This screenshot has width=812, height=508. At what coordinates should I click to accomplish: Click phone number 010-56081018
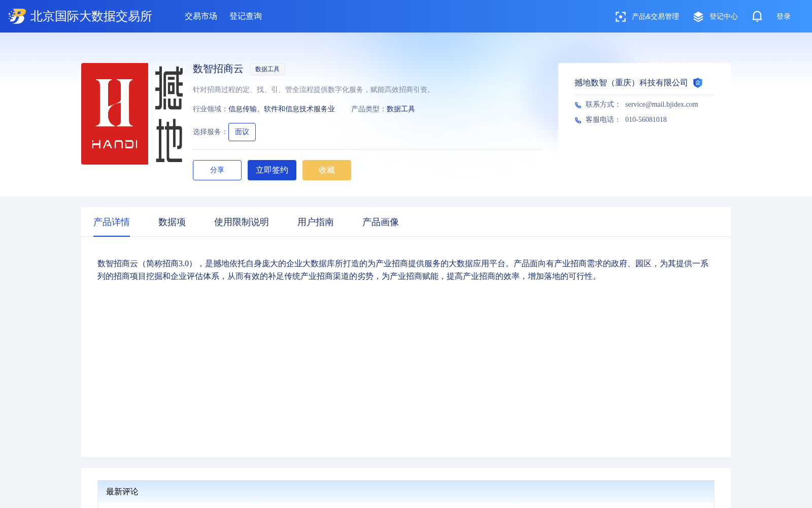(646, 120)
